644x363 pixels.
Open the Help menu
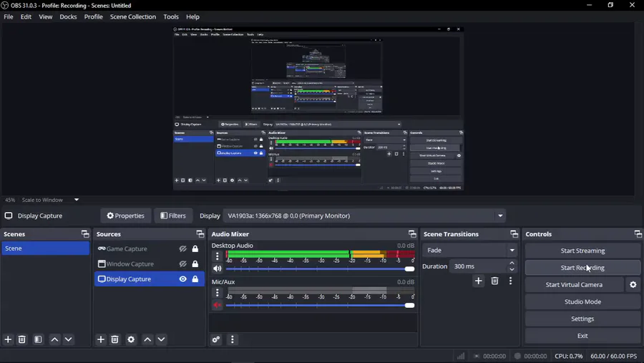tap(192, 17)
